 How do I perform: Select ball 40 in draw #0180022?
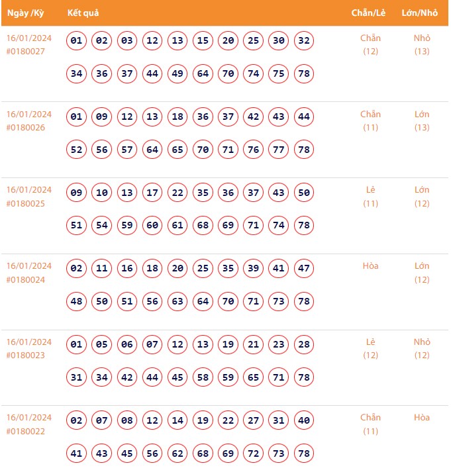pos(304,421)
